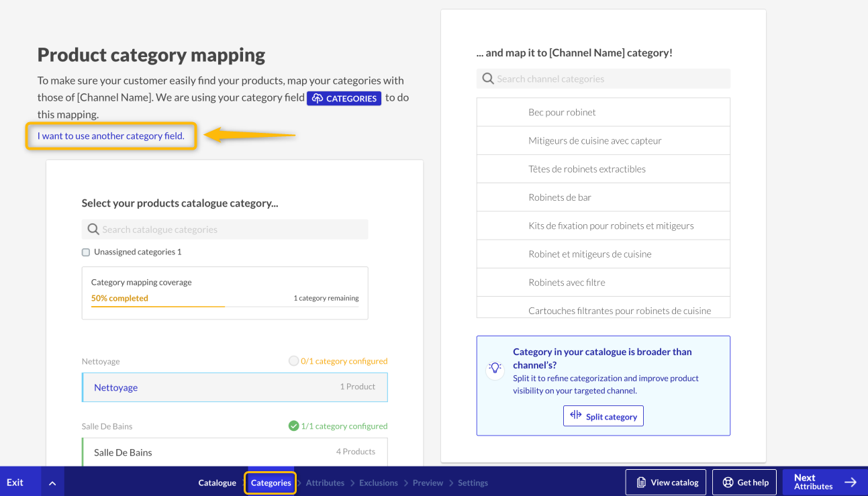Go to the Catalogue step

click(218, 483)
